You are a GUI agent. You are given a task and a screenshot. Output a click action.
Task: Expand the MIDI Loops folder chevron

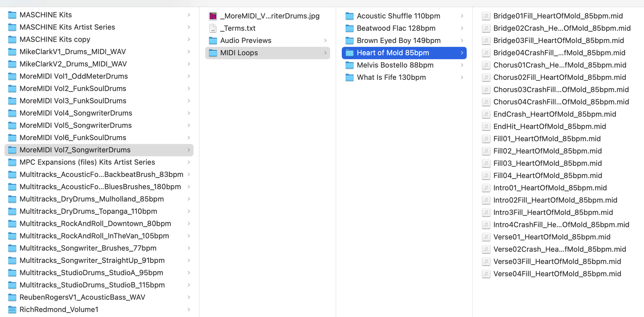pyautogui.click(x=325, y=53)
